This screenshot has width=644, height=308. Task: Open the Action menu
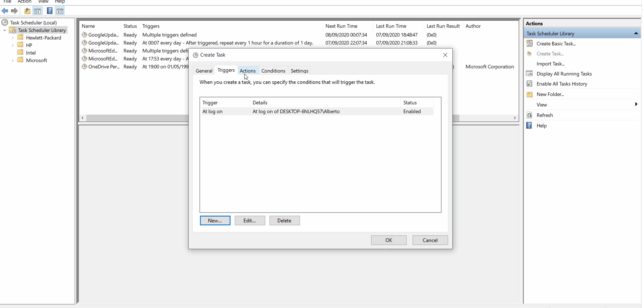(x=24, y=2)
